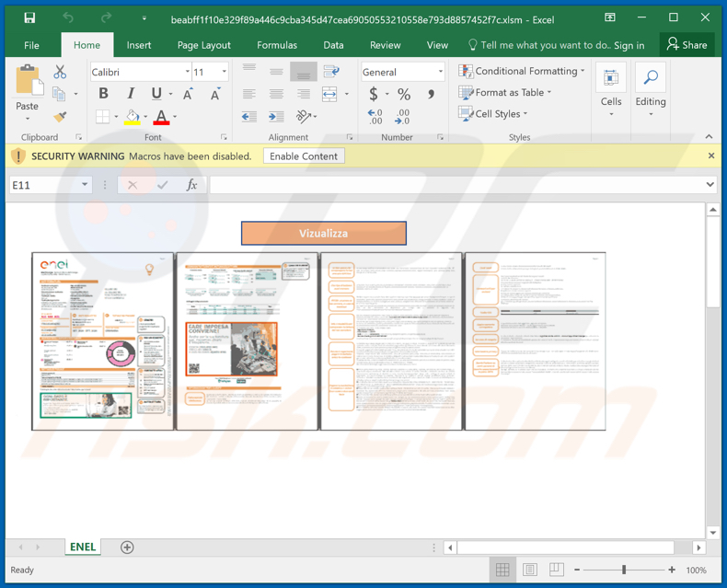Screen dimensions: 727x588
Task: Click the Cut scissors icon
Action: click(x=60, y=72)
